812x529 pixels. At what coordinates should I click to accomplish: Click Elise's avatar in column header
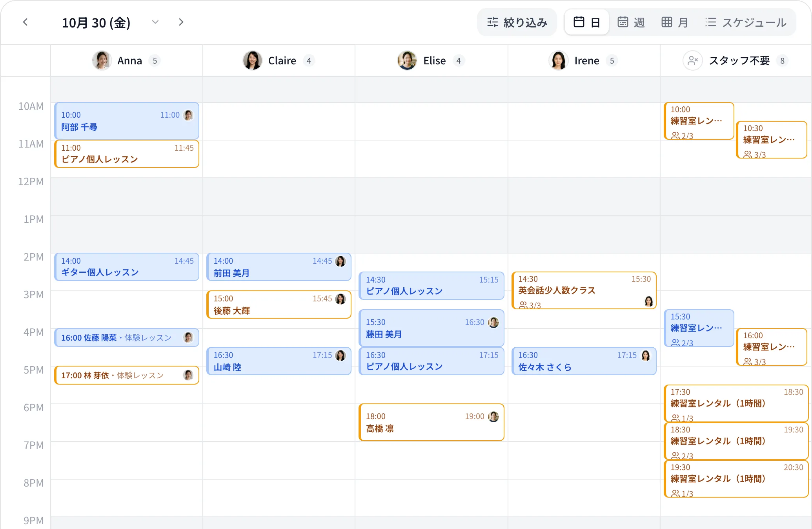coord(407,60)
